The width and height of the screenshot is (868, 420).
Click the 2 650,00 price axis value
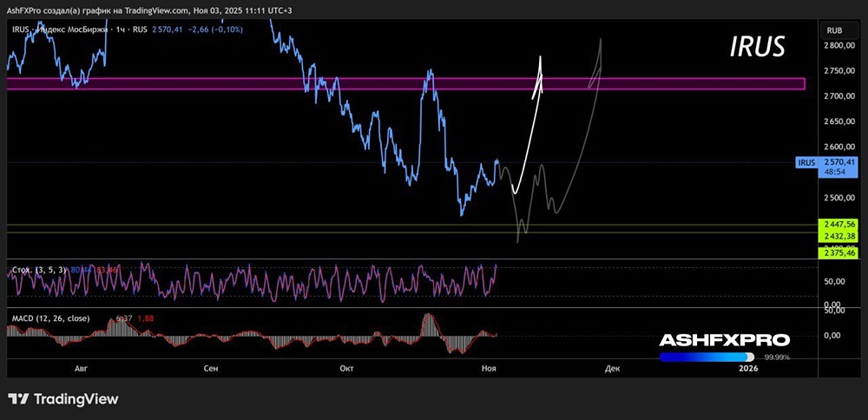[839, 121]
